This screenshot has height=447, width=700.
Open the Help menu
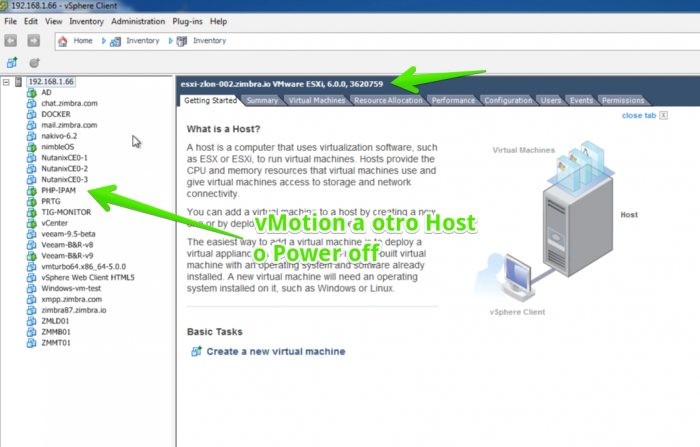click(218, 21)
